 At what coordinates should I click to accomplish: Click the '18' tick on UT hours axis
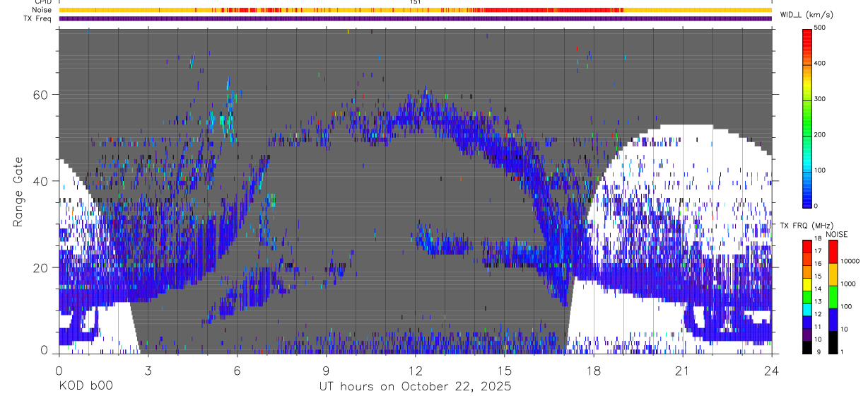[593, 371]
